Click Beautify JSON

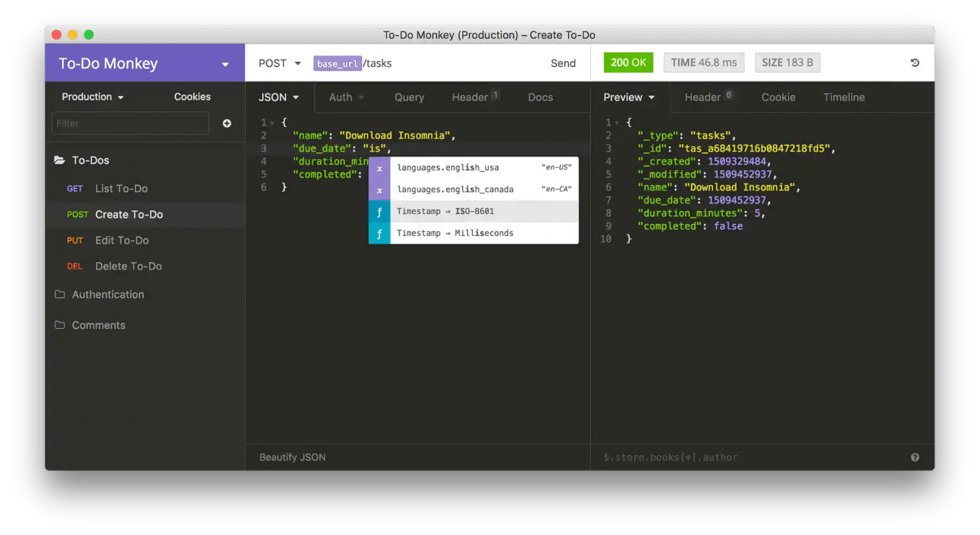click(x=292, y=457)
